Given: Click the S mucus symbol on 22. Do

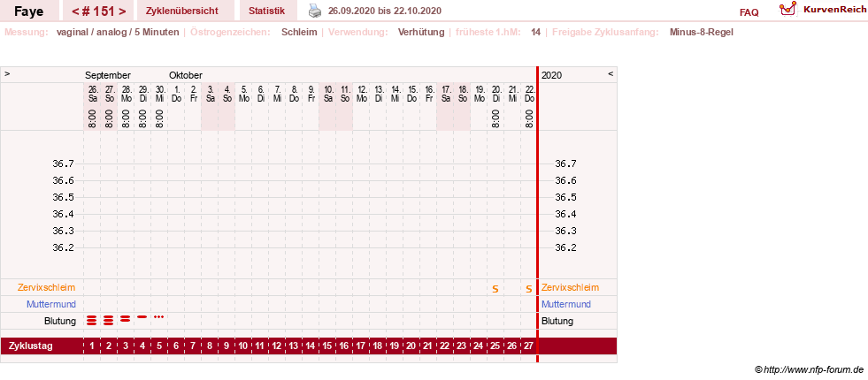Looking at the screenshot, I should [x=528, y=289].
